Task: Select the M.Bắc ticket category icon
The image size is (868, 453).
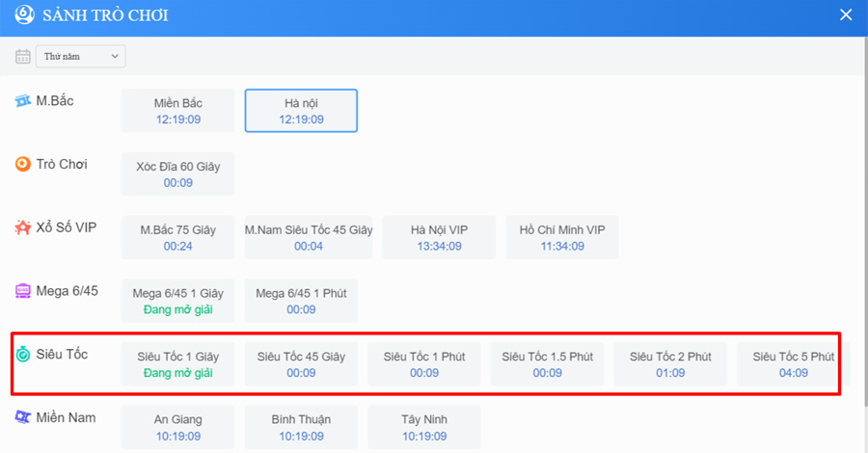Action: pos(23,101)
